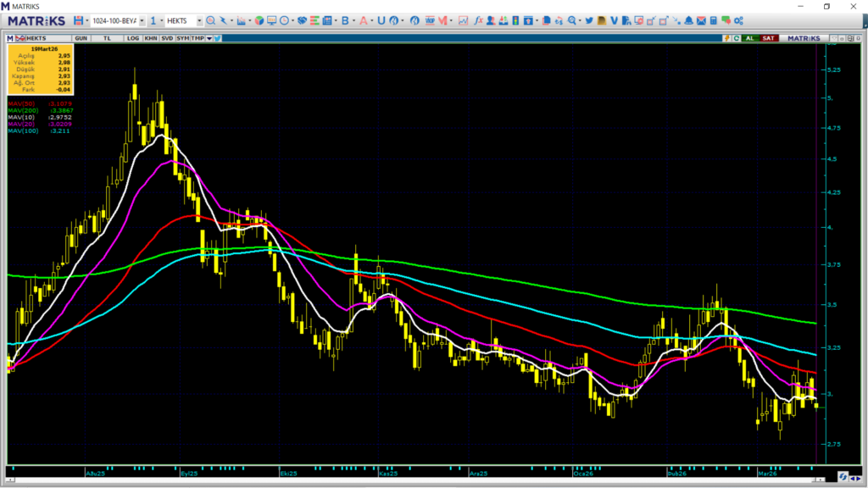The width and height of the screenshot is (868, 488).
Task: Click the MAV(10) legend entry
Action: pyautogui.click(x=40, y=117)
